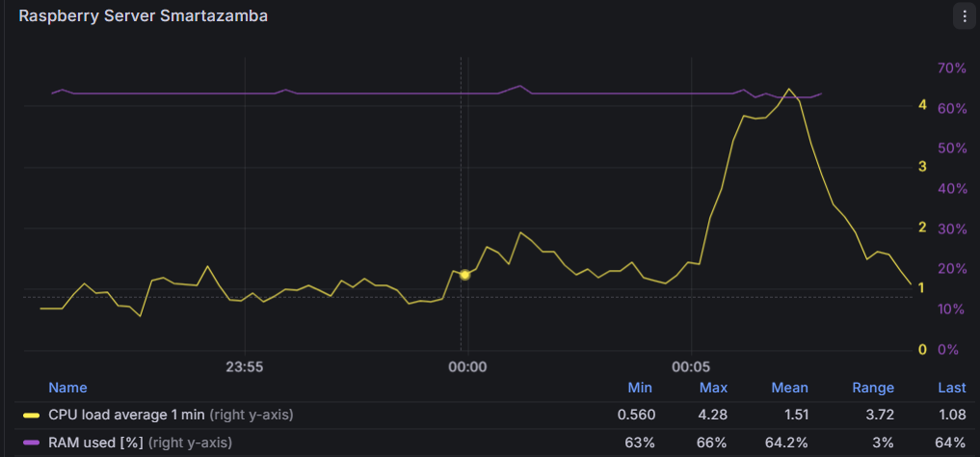This screenshot has width=980, height=457.
Task: Click the highlighted yellow data point at 00:00
Action: 464,275
